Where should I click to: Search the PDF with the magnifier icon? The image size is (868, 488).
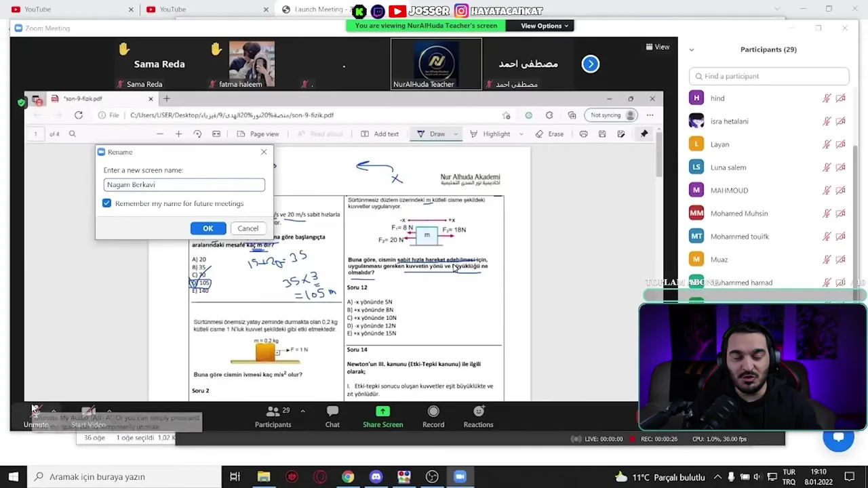coord(72,134)
